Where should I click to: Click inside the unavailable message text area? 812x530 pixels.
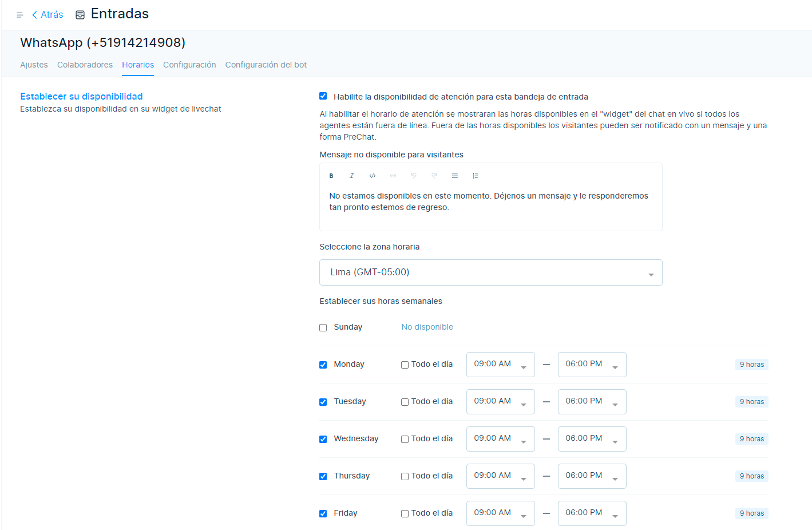(x=490, y=202)
